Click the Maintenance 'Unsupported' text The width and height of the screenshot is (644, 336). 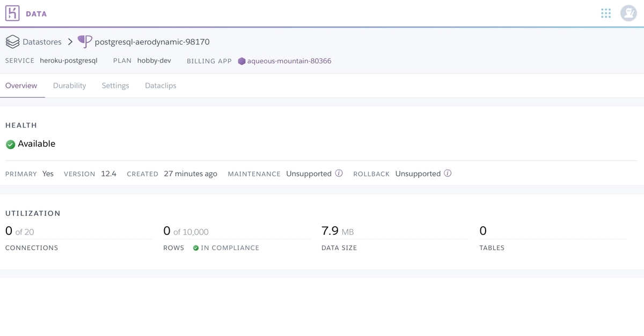(x=309, y=174)
